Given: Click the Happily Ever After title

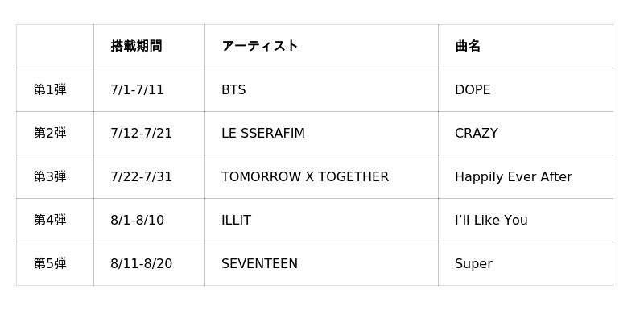Looking at the screenshot, I should point(514,177).
